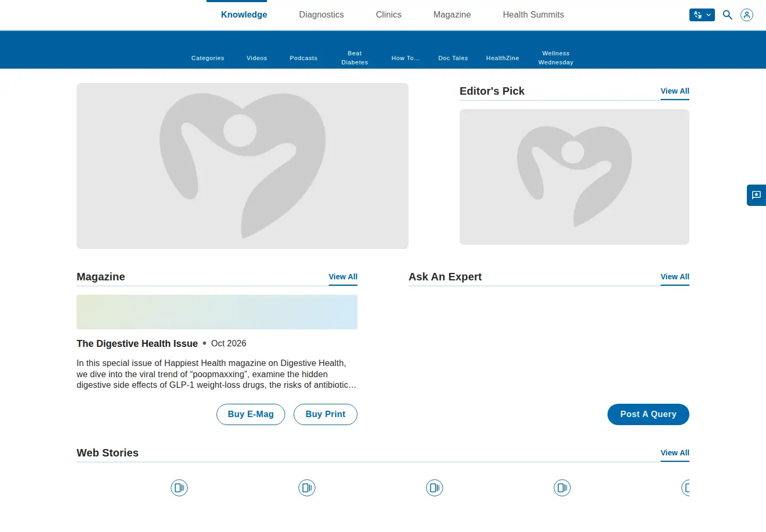Open the large featured article thumbnail
The image size is (766, 532).
(x=243, y=166)
